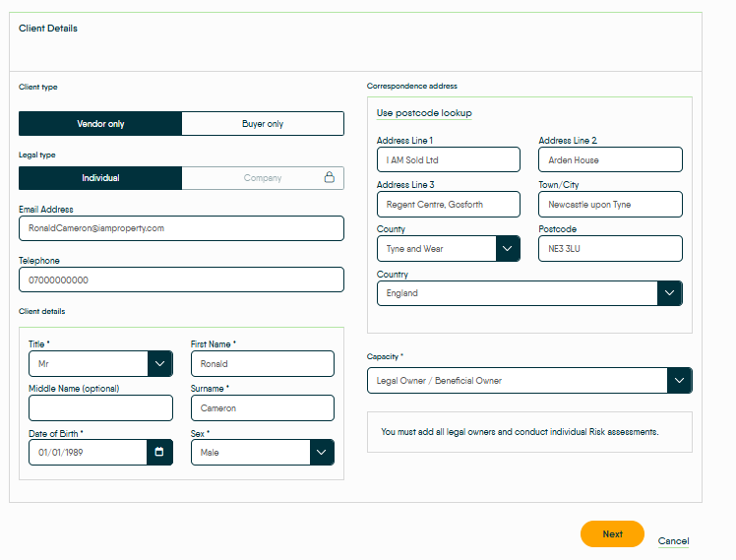Expand the Country dropdown
Viewport: 736px width, 560px height.
(x=669, y=293)
